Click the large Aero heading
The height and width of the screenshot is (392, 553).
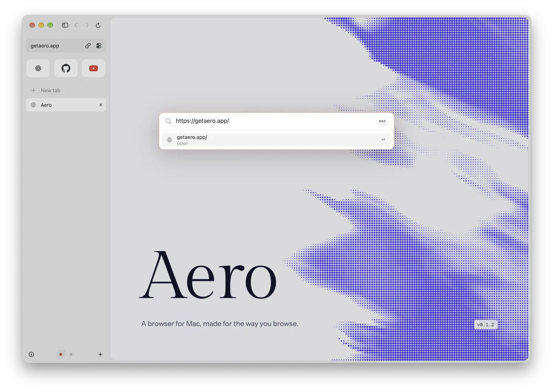(208, 275)
